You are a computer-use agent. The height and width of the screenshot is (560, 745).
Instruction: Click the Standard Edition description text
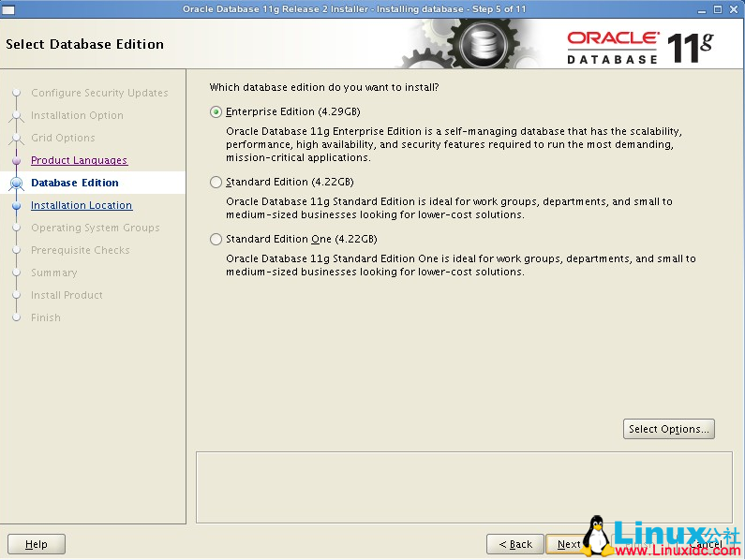point(449,208)
